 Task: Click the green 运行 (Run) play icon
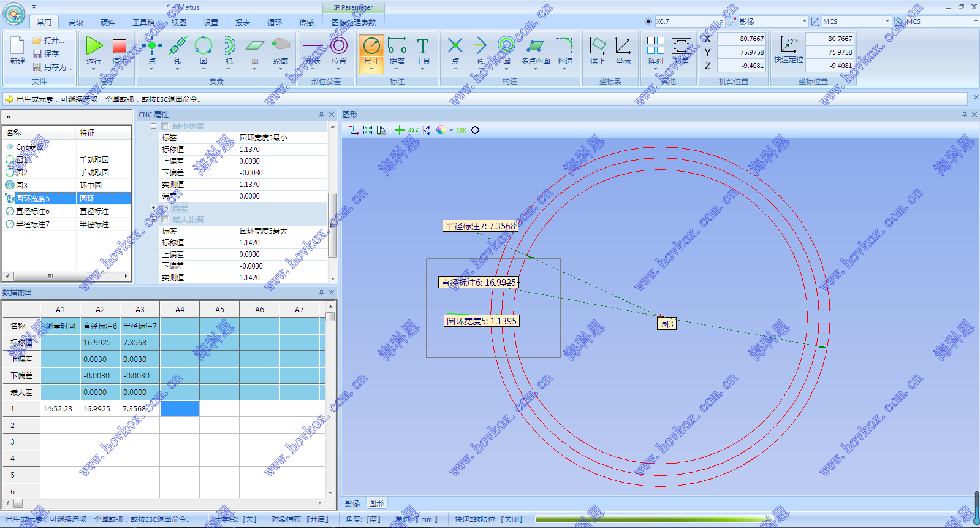coord(94,46)
